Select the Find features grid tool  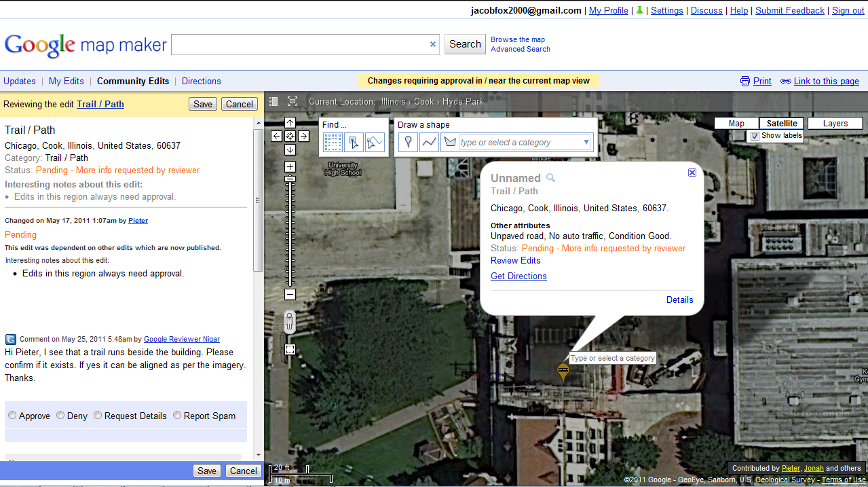[333, 142]
